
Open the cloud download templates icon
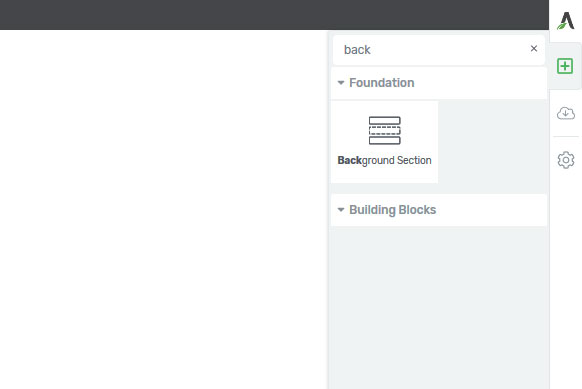pyautogui.click(x=566, y=113)
